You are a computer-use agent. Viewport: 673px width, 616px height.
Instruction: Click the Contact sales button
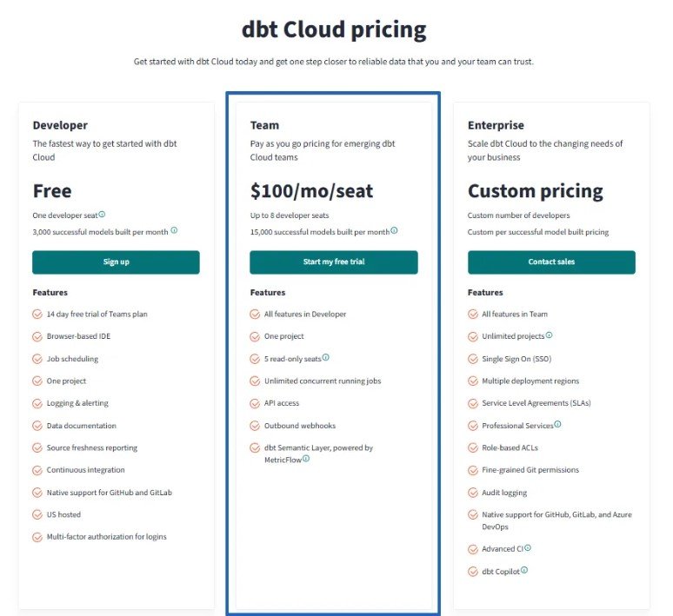551,262
